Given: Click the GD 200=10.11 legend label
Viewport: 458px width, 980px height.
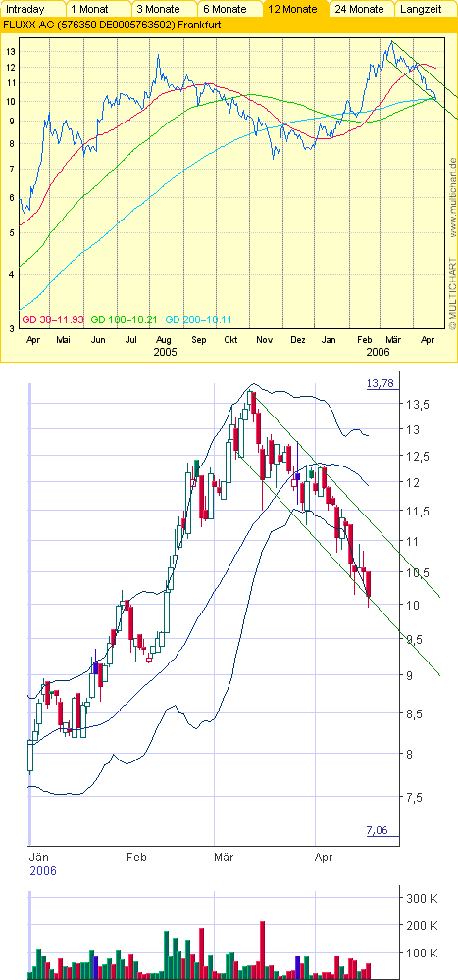Looking at the screenshot, I should [x=200, y=319].
